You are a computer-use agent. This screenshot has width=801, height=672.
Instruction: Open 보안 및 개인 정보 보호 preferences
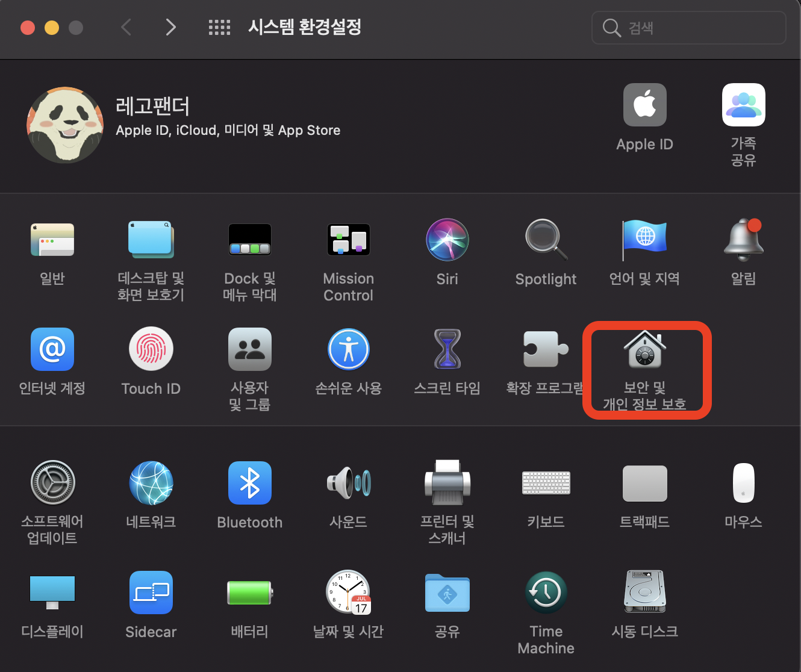pyautogui.click(x=645, y=349)
